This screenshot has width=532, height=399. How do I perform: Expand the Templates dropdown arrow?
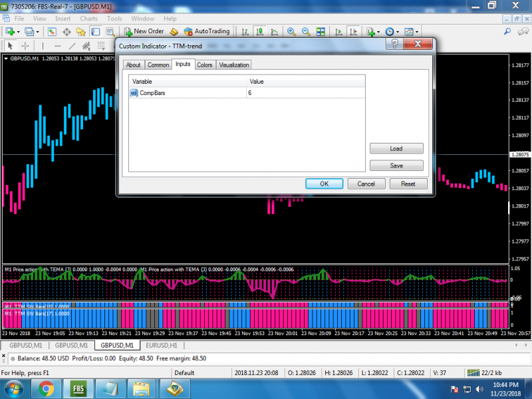pyautogui.click(x=417, y=32)
